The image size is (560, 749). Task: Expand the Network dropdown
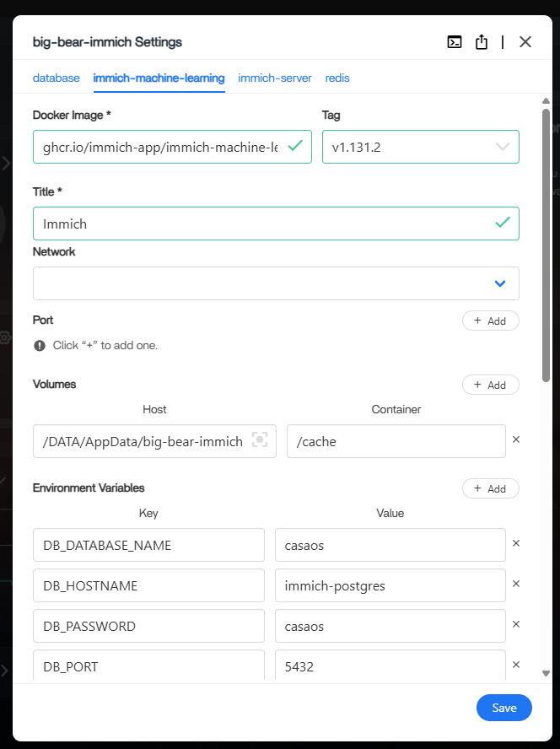pos(276,283)
